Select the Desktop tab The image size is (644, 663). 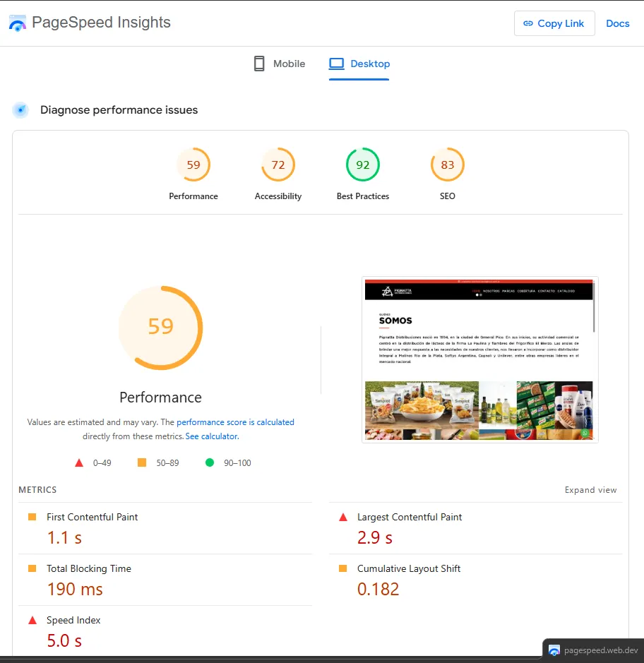tap(359, 64)
